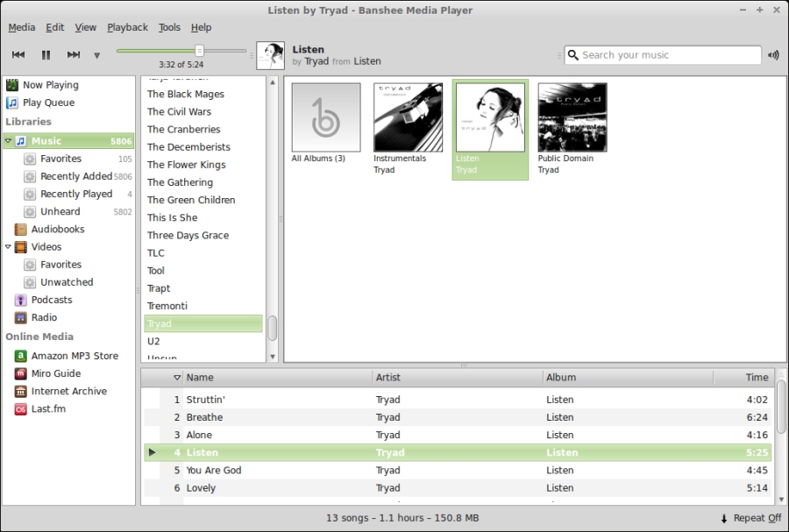
Task: Click the Unwatched playlist icon
Action: pos(30,282)
